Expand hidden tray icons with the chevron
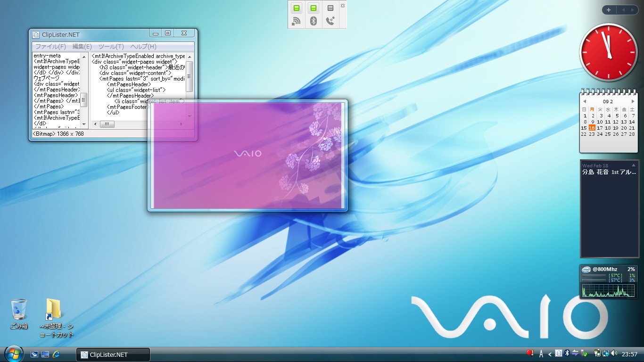The image size is (644, 362). (550, 354)
